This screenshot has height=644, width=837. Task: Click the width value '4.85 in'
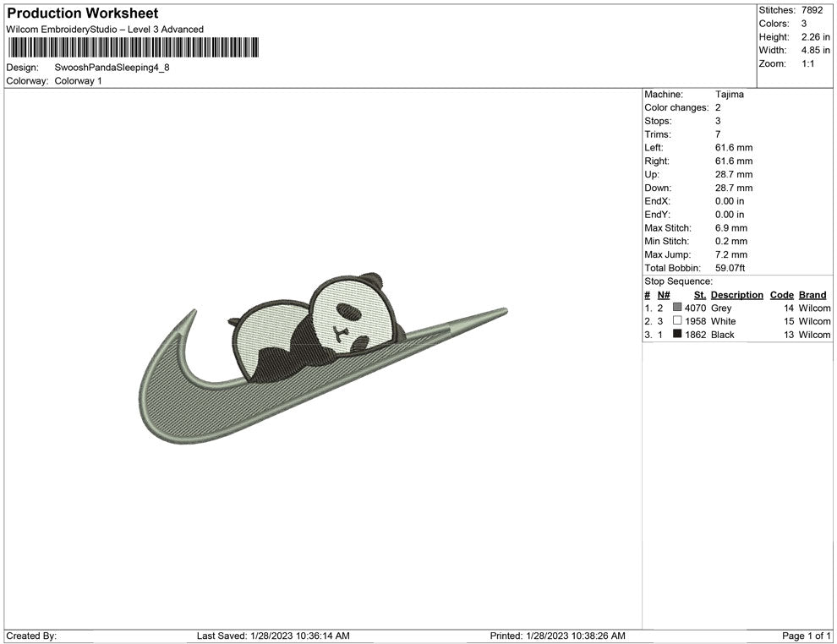coord(816,50)
